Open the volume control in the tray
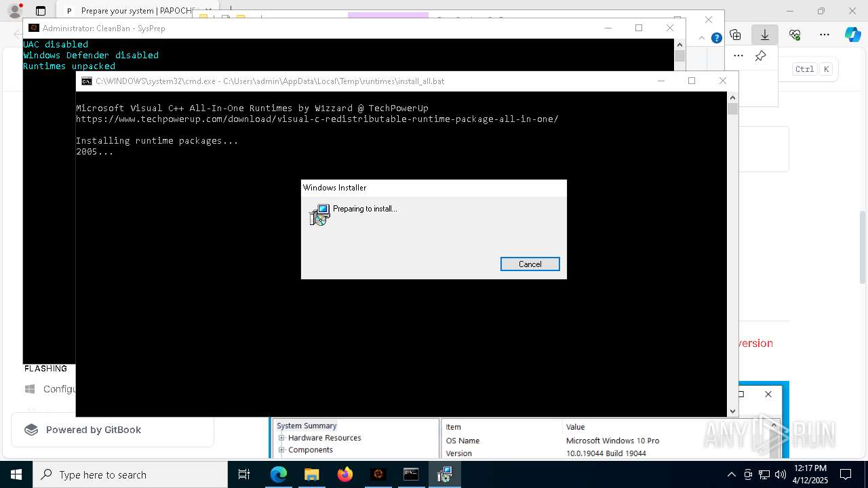The width and height of the screenshot is (868, 488). [x=780, y=474]
